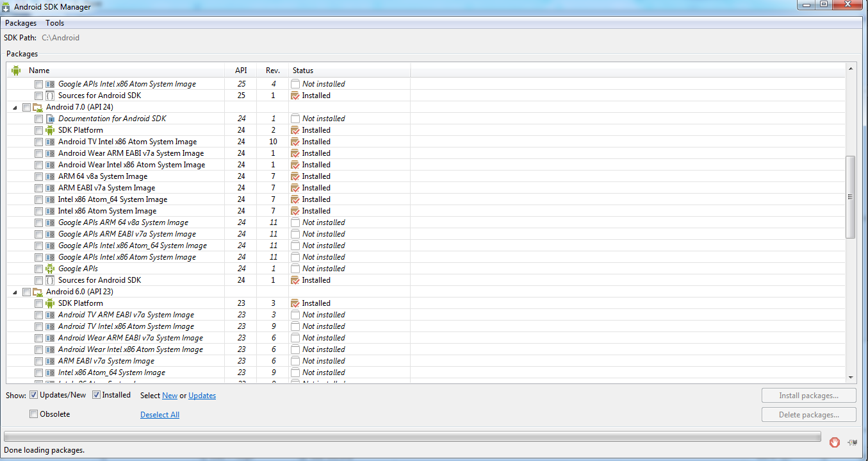Viewport: 868px width, 461px height.
Task: Check the SDK Platform API 24 checkbox
Action: [38, 130]
